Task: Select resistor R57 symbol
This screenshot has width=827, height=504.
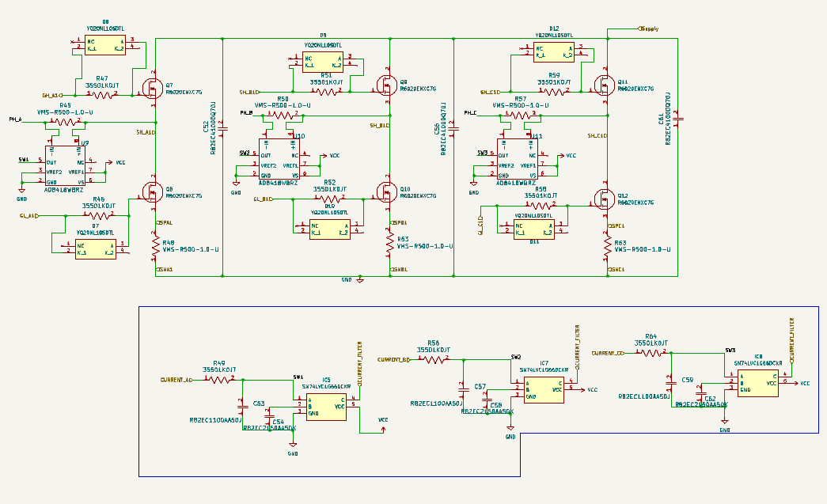Action: click(x=521, y=115)
